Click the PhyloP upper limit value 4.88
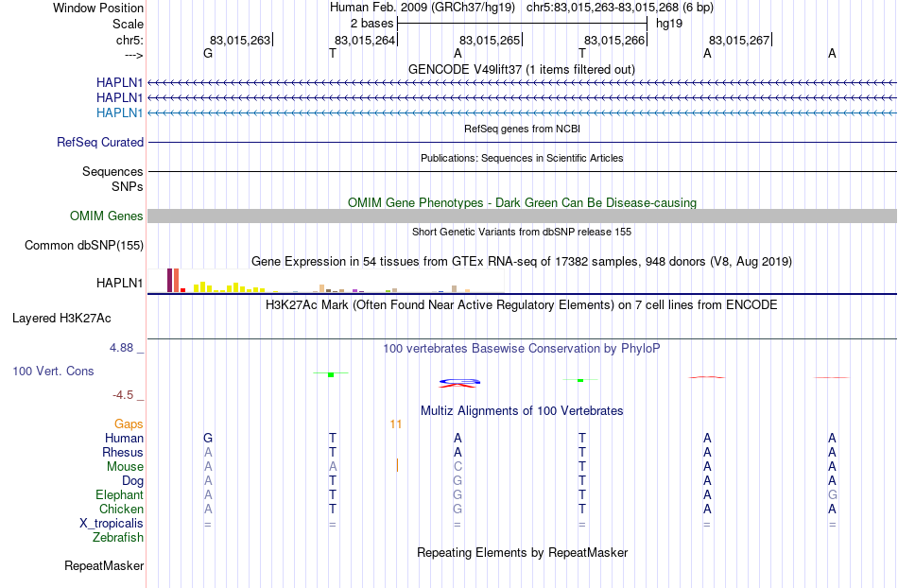Viewport: 898px width, 588px height. (x=121, y=348)
